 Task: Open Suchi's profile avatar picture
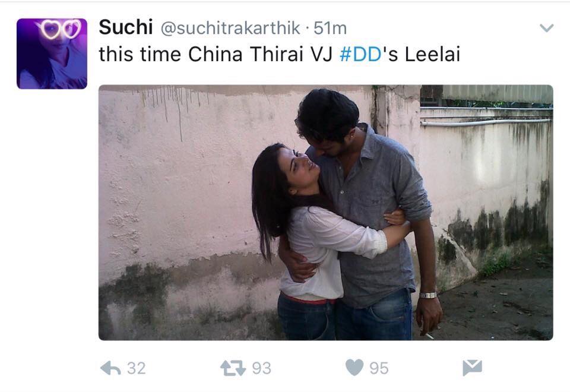pyautogui.click(x=52, y=53)
